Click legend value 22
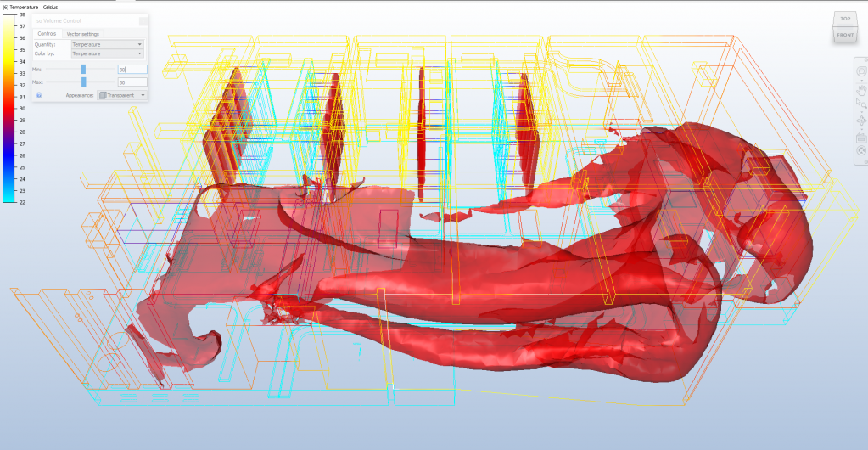This screenshot has width=868, height=450. (x=22, y=203)
